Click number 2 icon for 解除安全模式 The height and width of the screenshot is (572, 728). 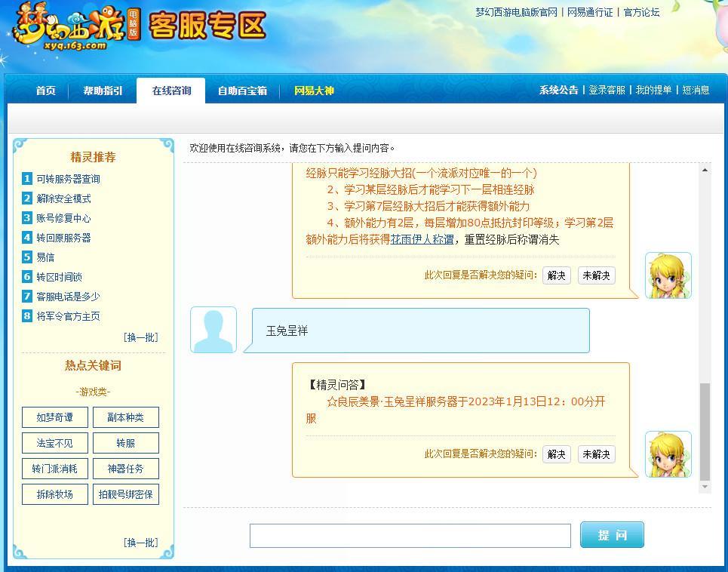click(27, 198)
